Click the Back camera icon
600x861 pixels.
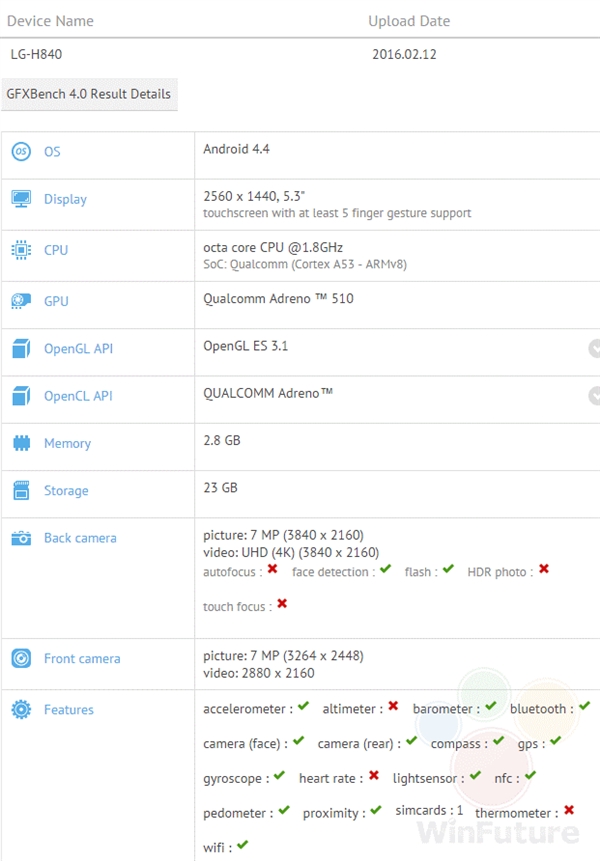pyautogui.click(x=21, y=538)
